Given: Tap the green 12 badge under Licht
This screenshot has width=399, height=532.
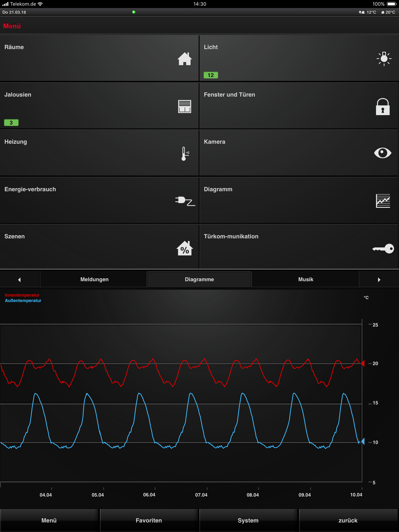Looking at the screenshot, I should point(211,75).
